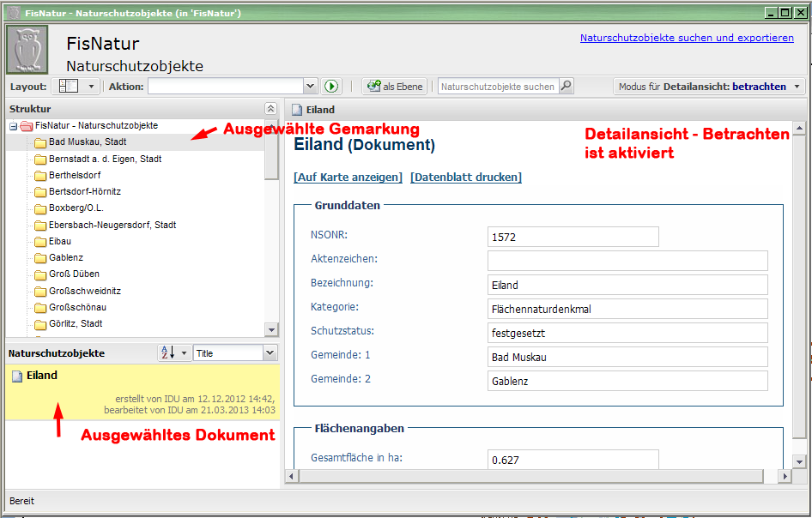Screen dimensions: 812x518
Task: Click 'Datenblatt drucken' link
Action: (x=465, y=178)
